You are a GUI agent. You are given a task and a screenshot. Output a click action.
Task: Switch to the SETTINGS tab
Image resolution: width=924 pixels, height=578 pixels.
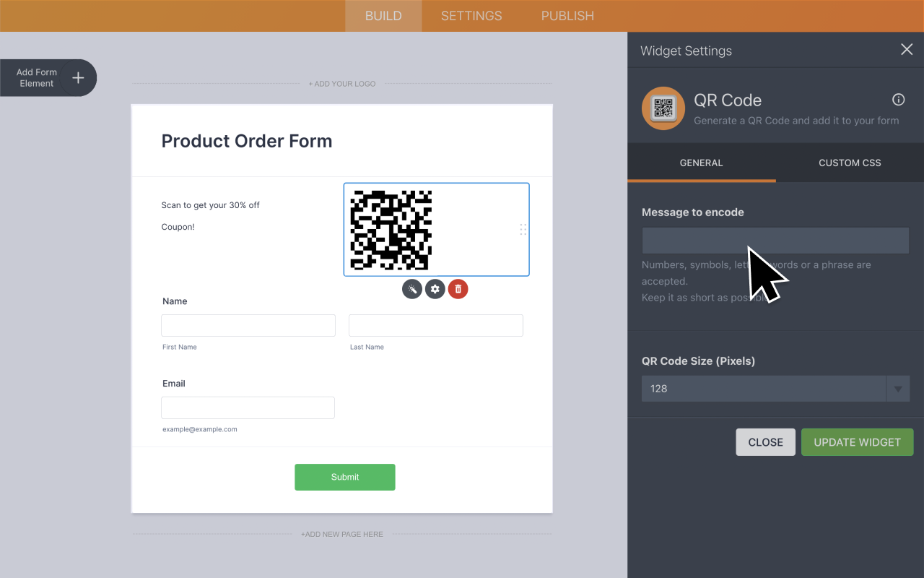(x=471, y=15)
